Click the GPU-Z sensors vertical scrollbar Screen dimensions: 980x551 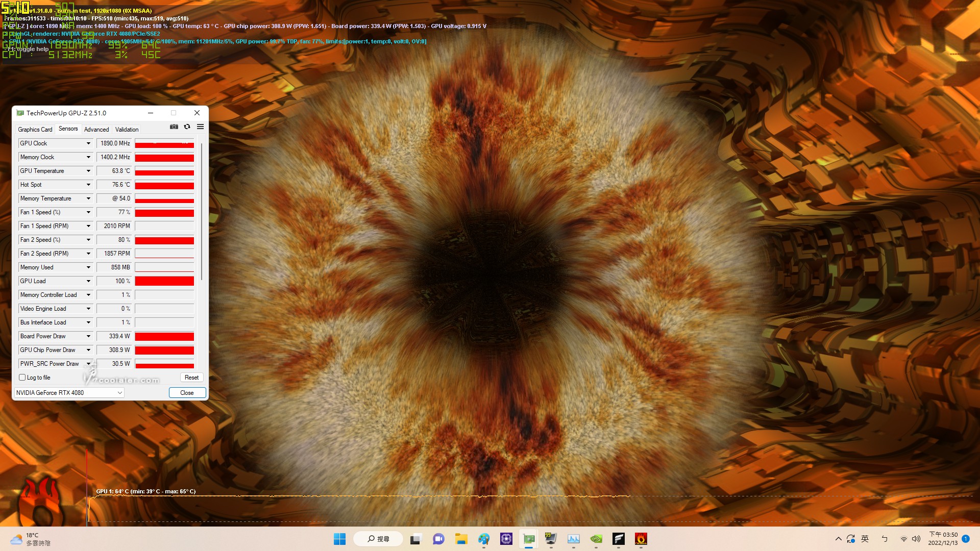(202, 211)
